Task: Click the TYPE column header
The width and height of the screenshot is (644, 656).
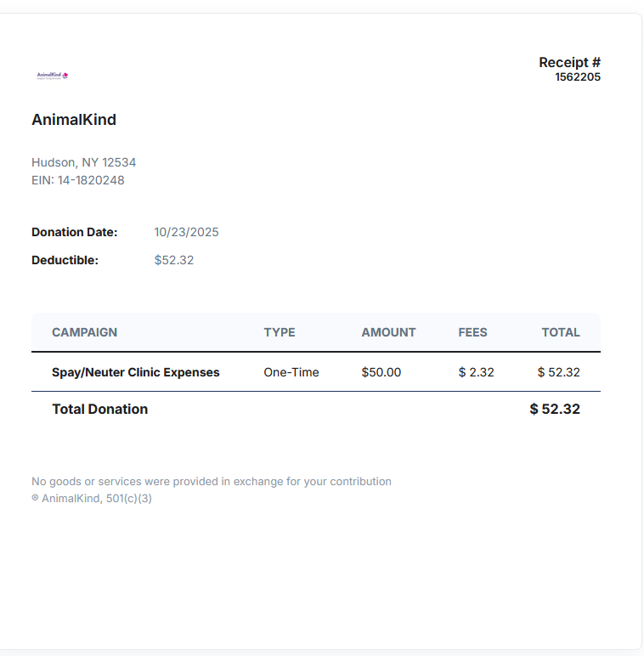Action: (280, 332)
